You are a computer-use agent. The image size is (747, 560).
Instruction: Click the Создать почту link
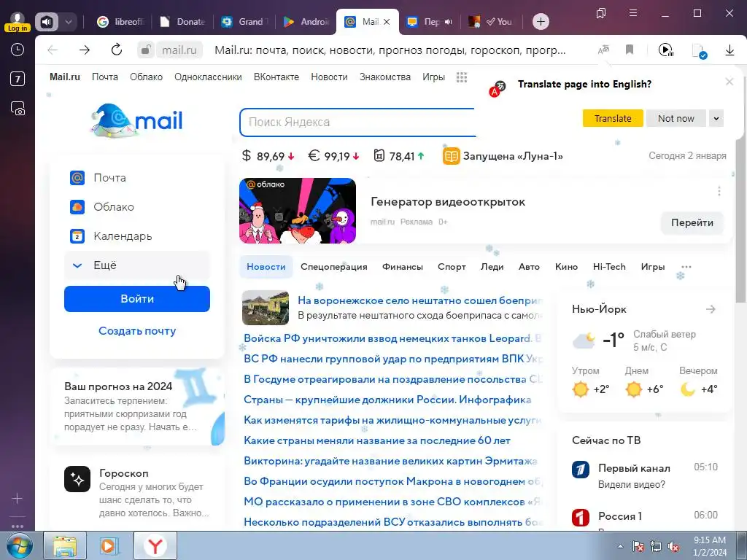(137, 330)
